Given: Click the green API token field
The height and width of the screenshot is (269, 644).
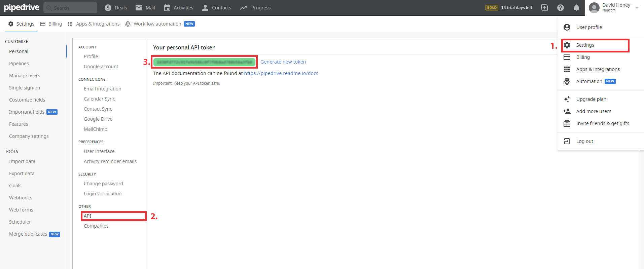Looking at the screenshot, I should pos(204,62).
